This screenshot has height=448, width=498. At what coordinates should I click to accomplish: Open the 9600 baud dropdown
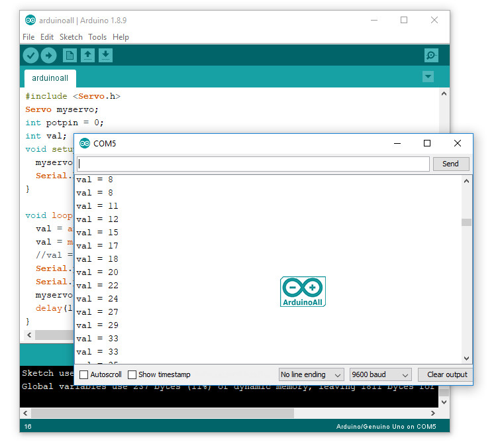pos(381,374)
